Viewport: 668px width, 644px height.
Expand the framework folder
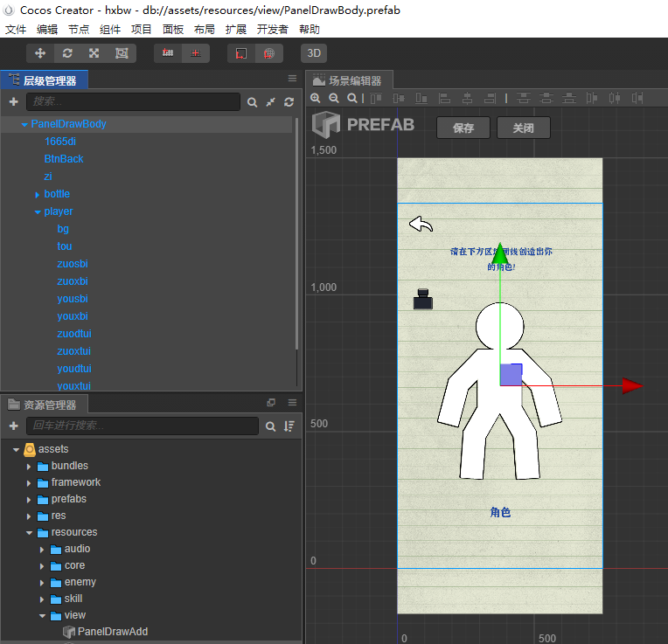point(29,483)
